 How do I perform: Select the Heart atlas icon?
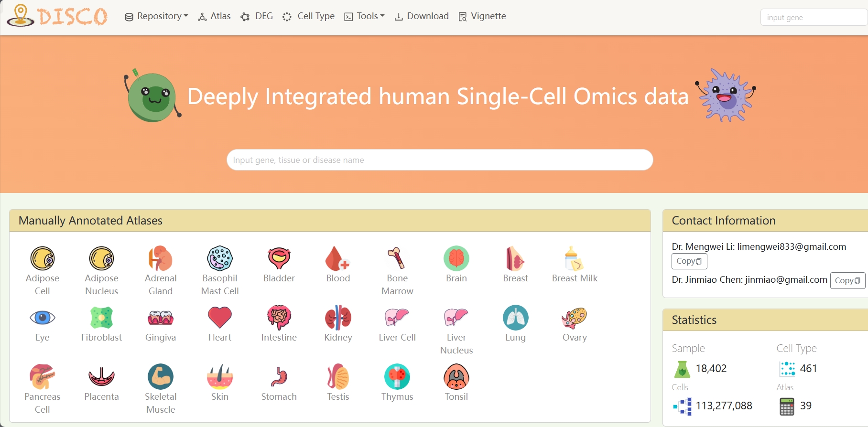pos(219,318)
